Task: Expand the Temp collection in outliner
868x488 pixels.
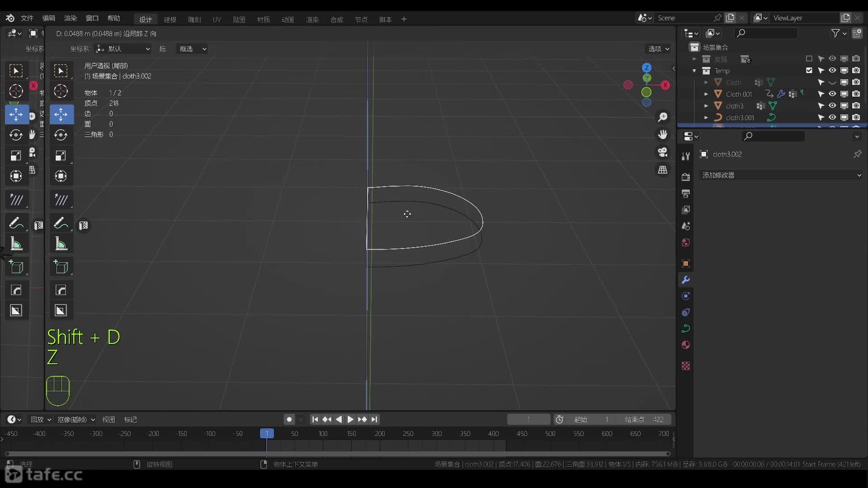Action: pos(694,71)
